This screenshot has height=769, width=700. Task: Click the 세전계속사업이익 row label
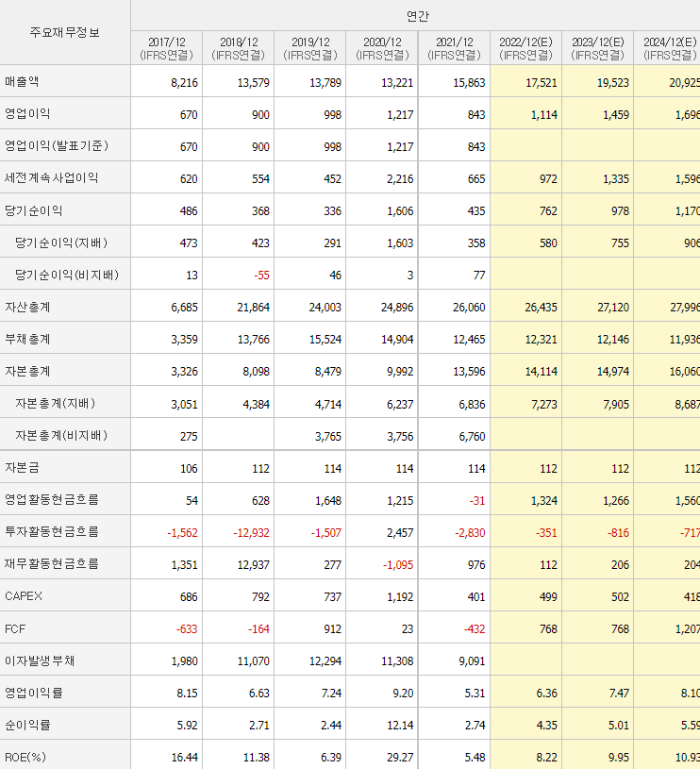click(52, 178)
